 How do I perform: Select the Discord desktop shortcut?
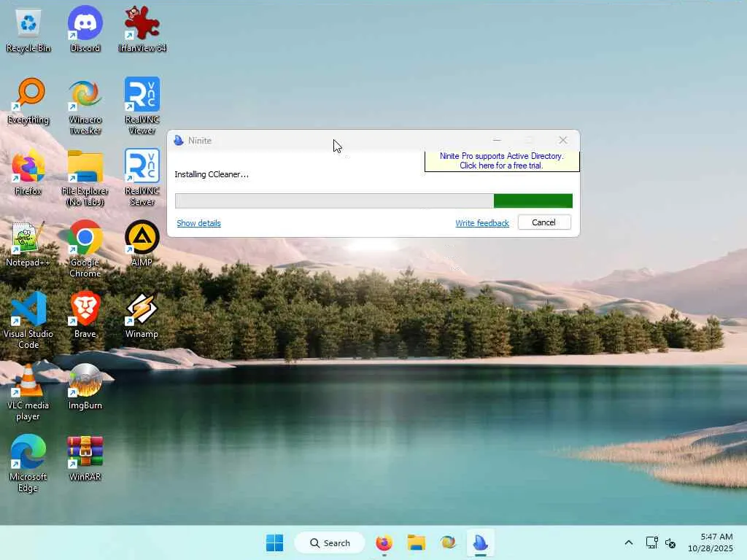pyautogui.click(x=85, y=29)
